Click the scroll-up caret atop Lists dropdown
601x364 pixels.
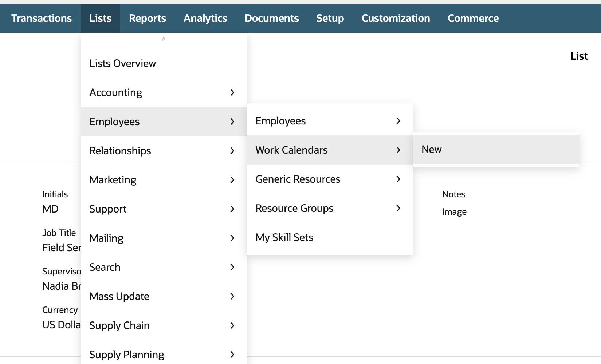tap(164, 39)
